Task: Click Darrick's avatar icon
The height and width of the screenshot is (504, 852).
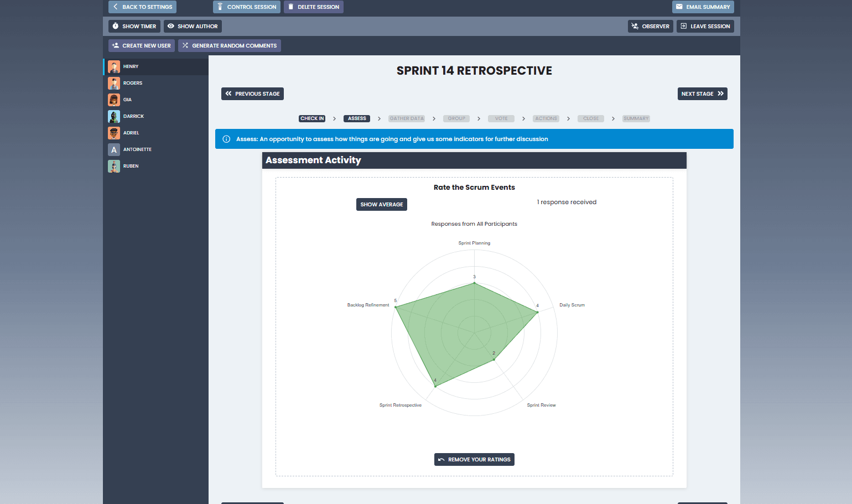Action: tap(114, 117)
